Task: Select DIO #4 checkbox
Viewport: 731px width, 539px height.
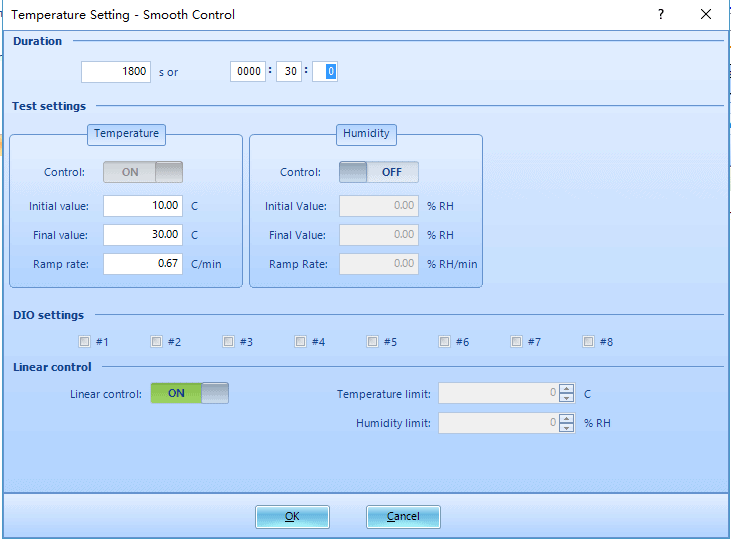Action: [x=301, y=342]
